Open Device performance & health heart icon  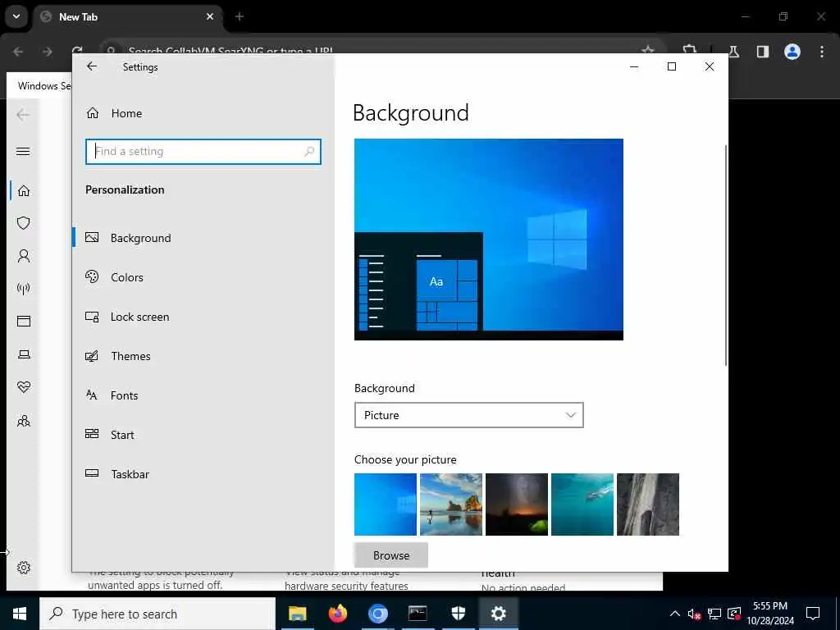click(24, 387)
